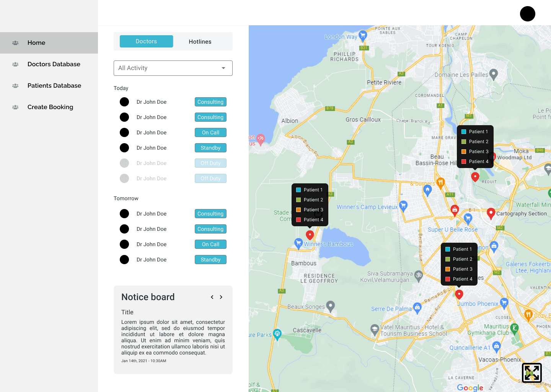Click the Home sidebar people icon
551x392 pixels.
point(15,43)
